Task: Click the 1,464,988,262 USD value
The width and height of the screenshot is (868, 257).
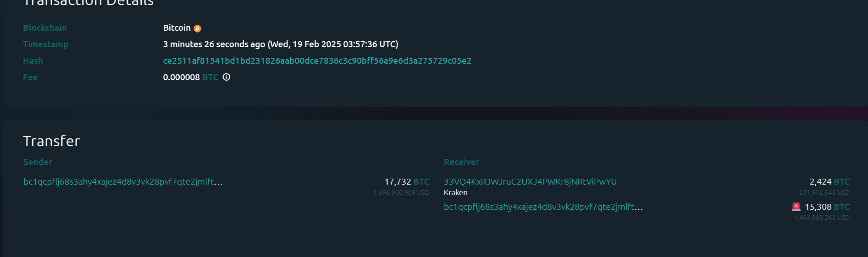Action: pyautogui.click(x=821, y=218)
